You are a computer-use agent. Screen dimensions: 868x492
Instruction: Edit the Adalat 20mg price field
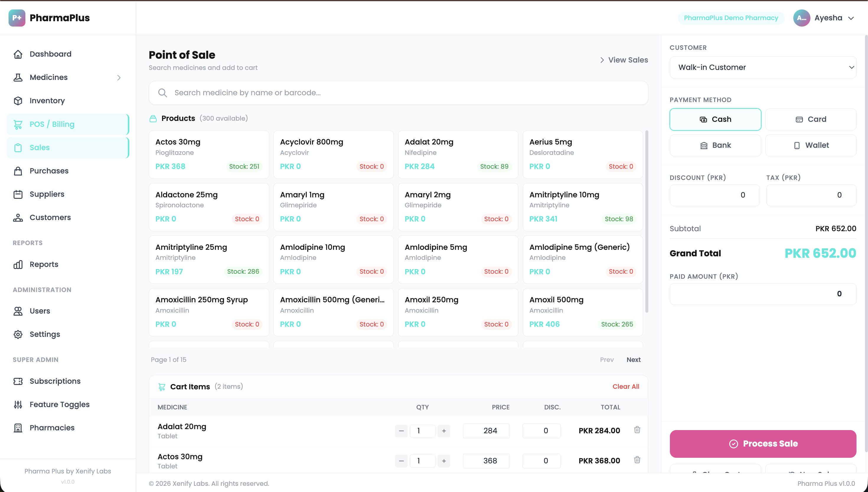coord(486,431)
